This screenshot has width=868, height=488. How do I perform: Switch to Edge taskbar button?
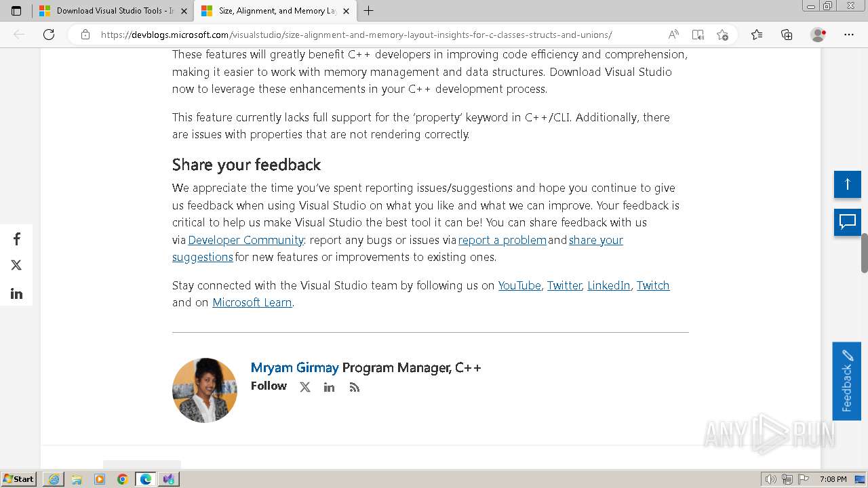(x=146, y=479)
